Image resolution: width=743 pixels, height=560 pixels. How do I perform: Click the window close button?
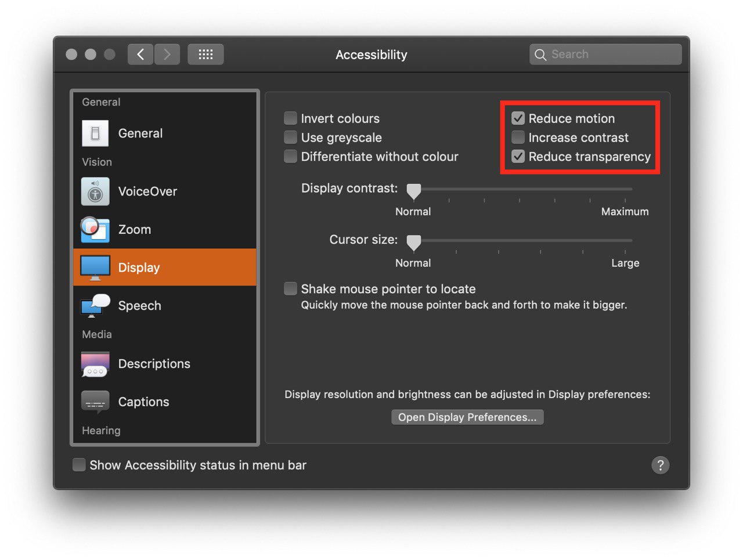71,55
